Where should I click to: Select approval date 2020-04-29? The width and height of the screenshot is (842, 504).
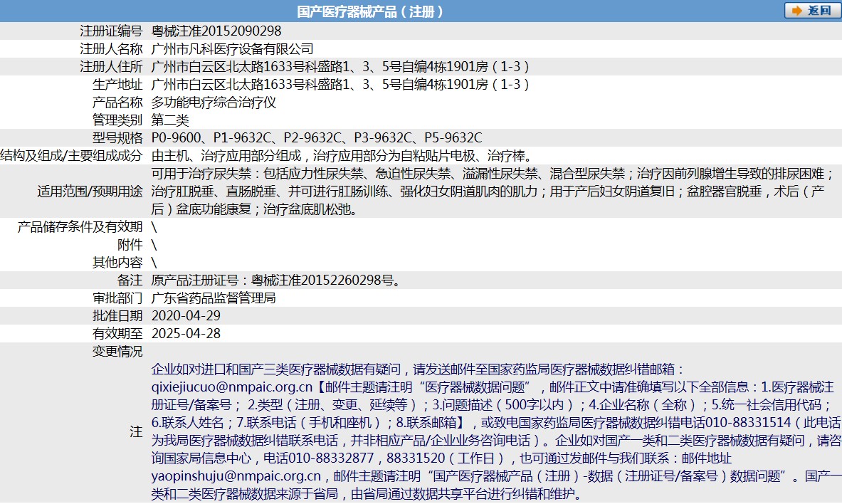186,315
